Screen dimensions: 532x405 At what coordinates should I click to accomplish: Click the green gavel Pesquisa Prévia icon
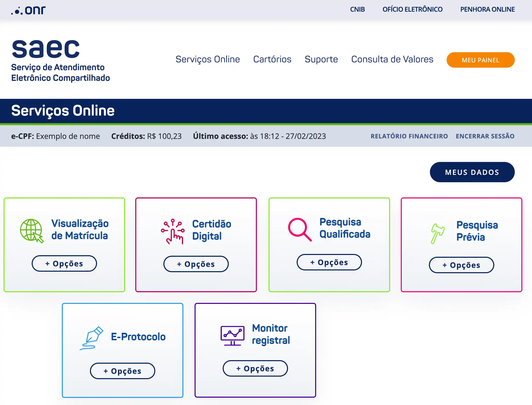coord(438,233)
